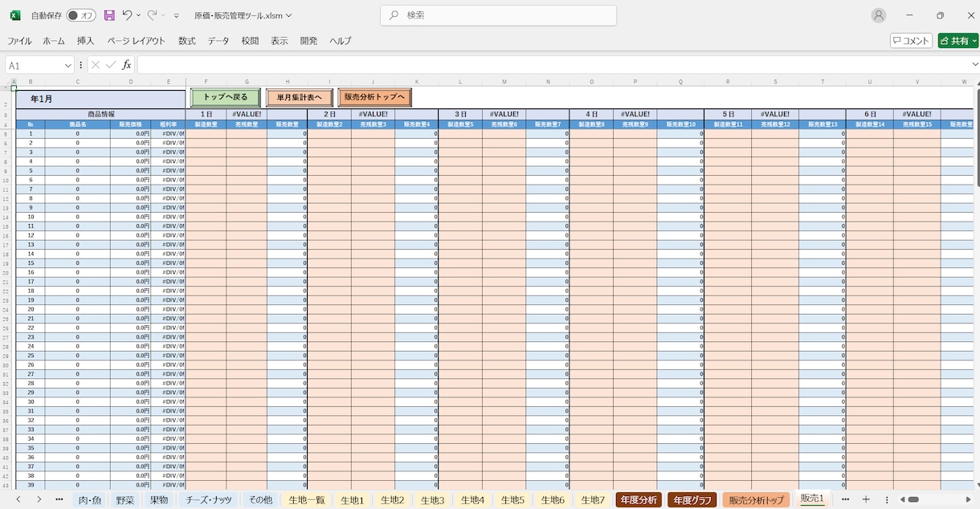Click the 単月集計表へ button
The image size is (980, 509).
[299, 97]
